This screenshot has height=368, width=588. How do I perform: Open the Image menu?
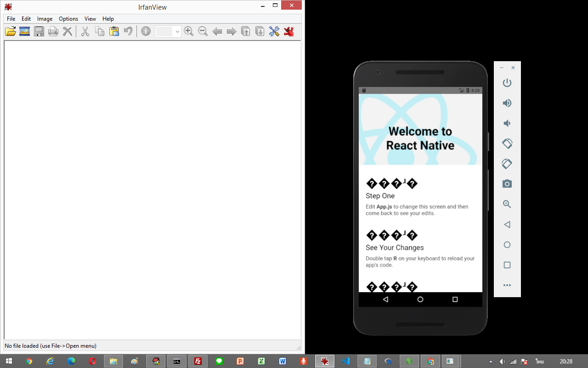tap(45, 19)
